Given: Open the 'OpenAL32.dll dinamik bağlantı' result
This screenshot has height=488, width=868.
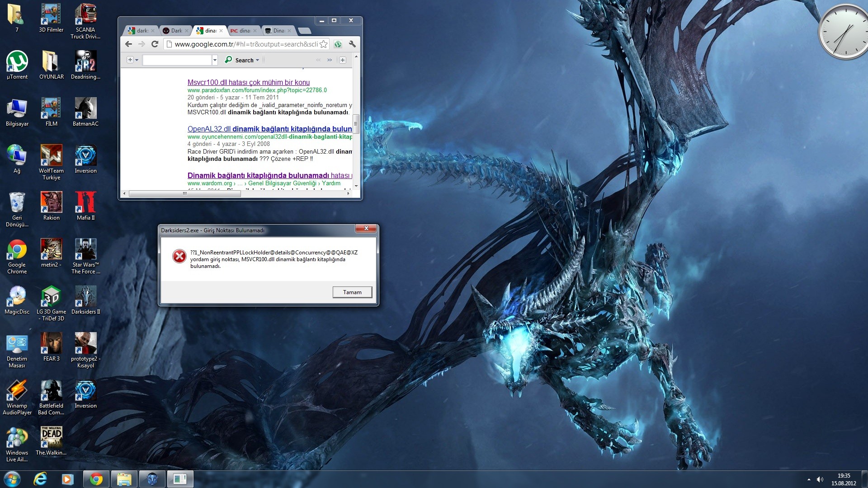Looking at the screenshot, I should (x=269, y=129).
